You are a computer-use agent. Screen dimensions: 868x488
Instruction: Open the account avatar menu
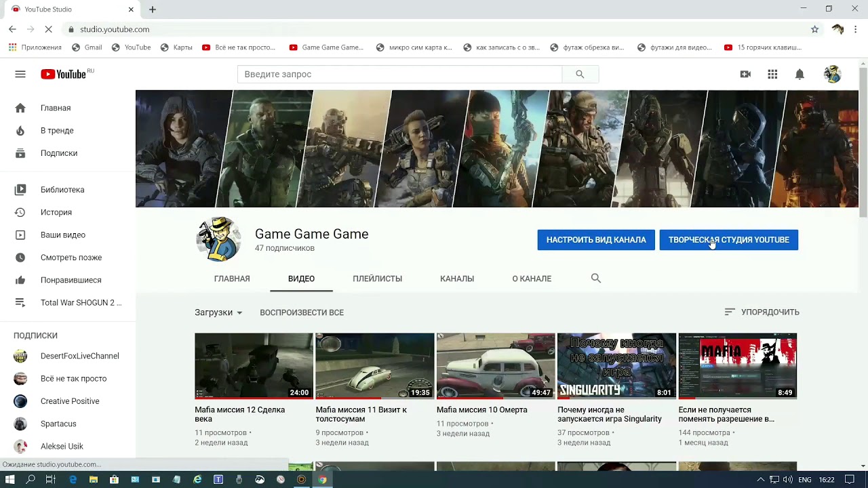click(832, 74)
